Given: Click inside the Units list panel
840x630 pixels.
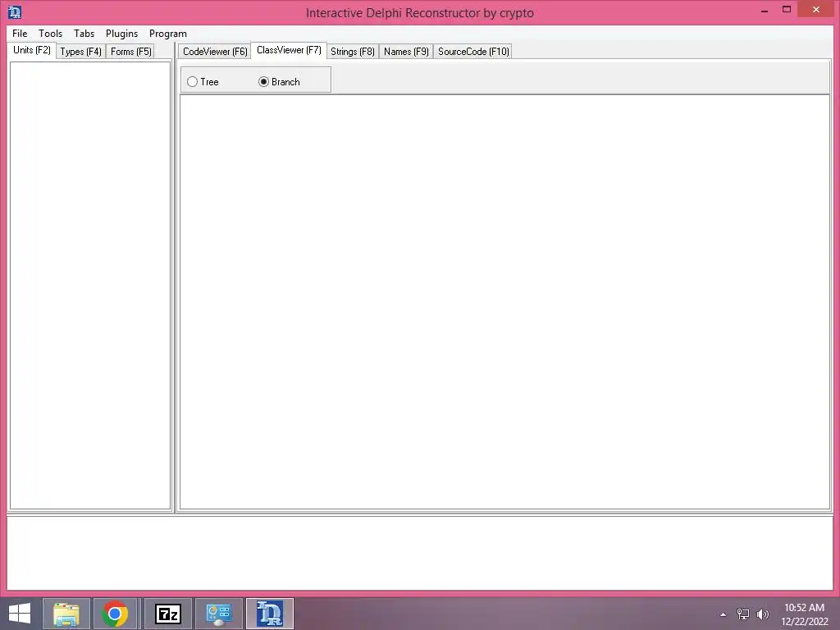Looking at the screenshot, I should click(90, 285).
